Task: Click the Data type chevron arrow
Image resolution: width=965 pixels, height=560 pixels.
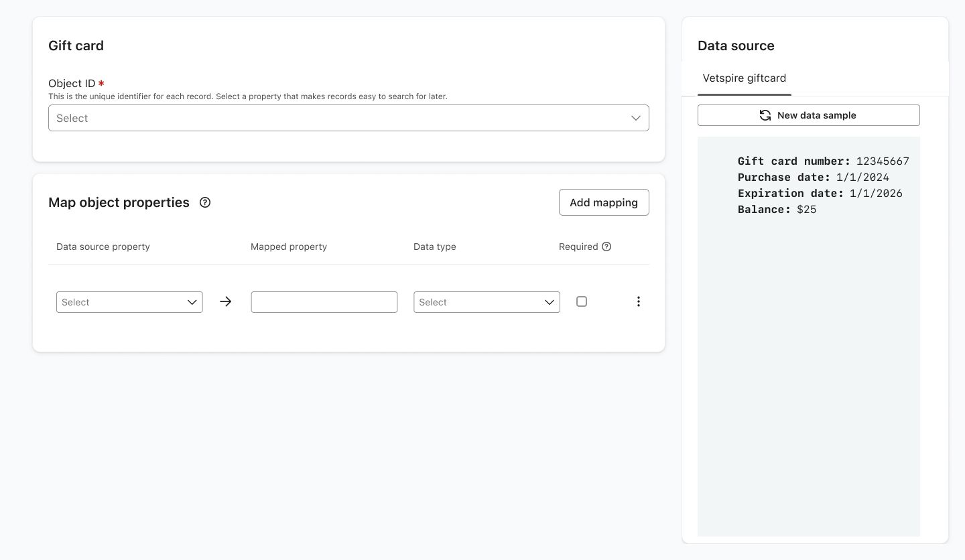Action: coord(550,302)
